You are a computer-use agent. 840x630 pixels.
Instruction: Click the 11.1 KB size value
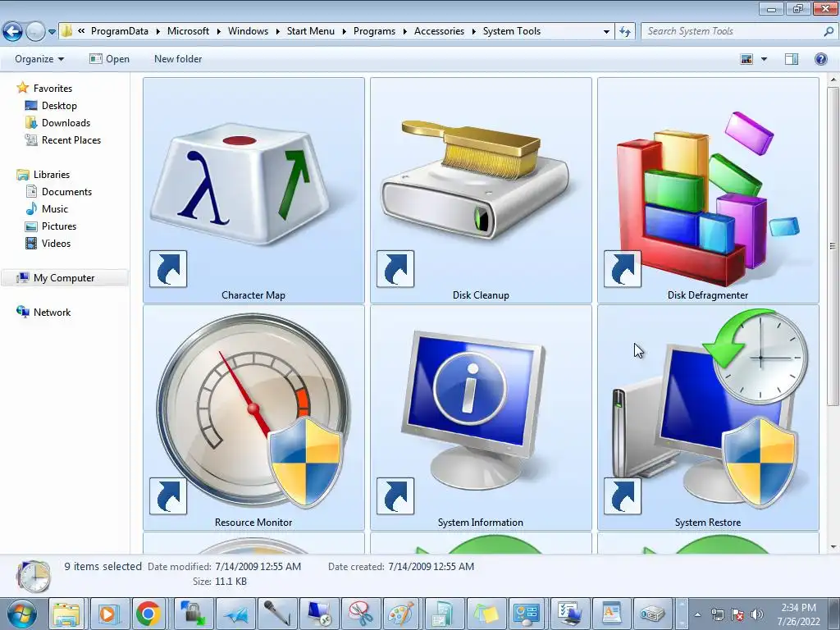[231, 582]
